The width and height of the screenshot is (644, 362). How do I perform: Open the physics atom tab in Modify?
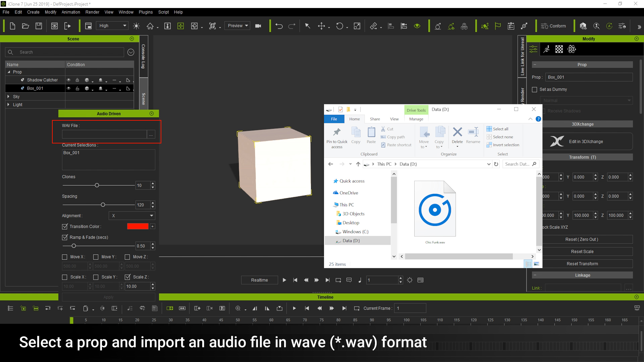(572, 49)
